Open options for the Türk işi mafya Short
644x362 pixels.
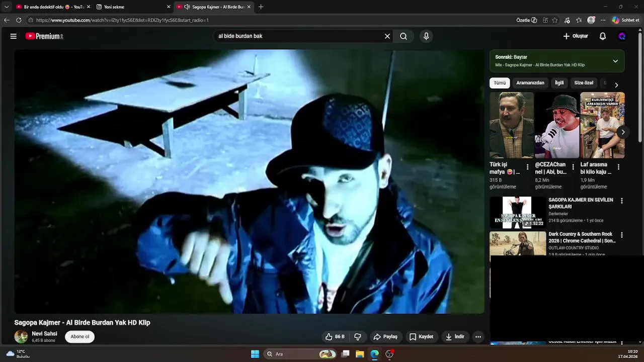(x=528, y=167)
